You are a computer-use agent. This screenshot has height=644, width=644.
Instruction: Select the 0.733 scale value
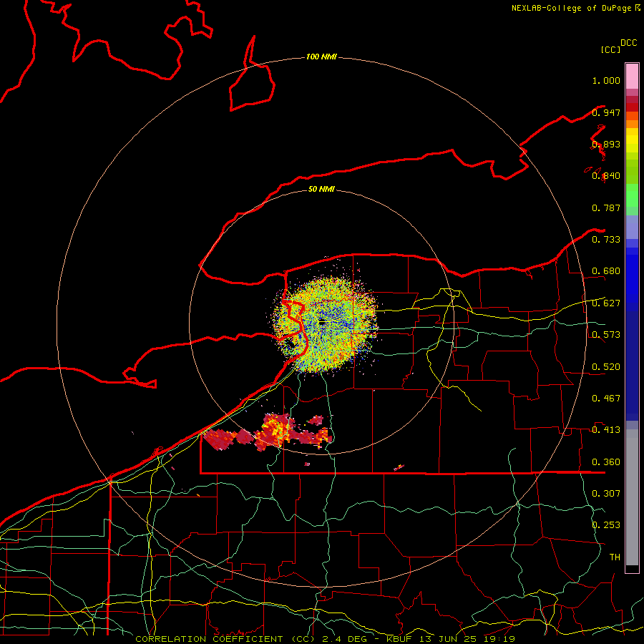[606, 240]
